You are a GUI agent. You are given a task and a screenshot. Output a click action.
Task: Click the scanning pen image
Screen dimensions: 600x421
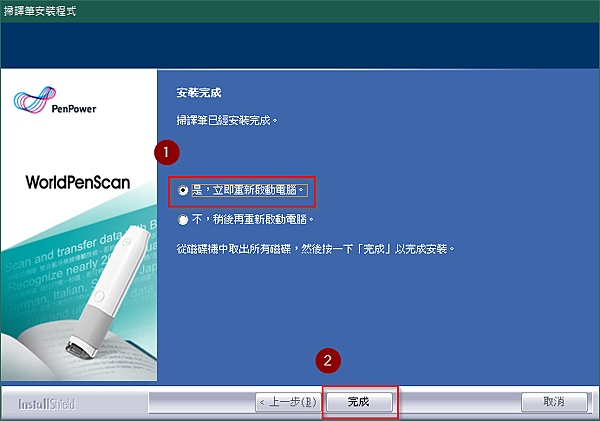[109, 291]
